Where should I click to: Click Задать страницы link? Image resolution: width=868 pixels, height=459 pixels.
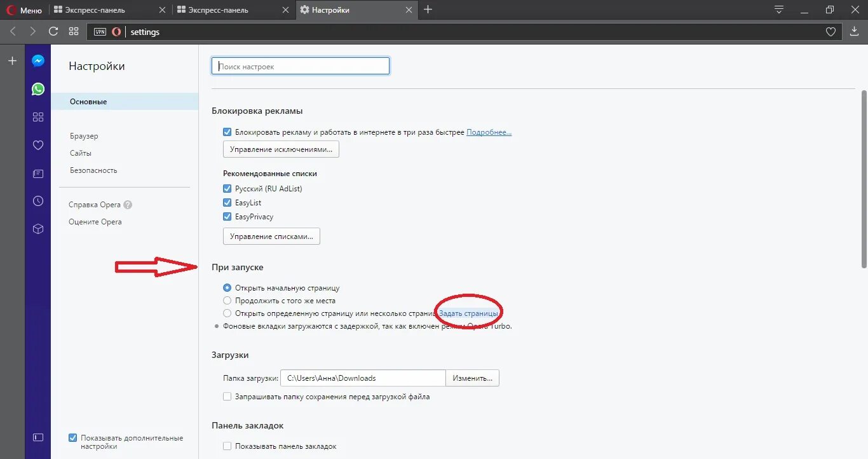click(x=469, y=313)
